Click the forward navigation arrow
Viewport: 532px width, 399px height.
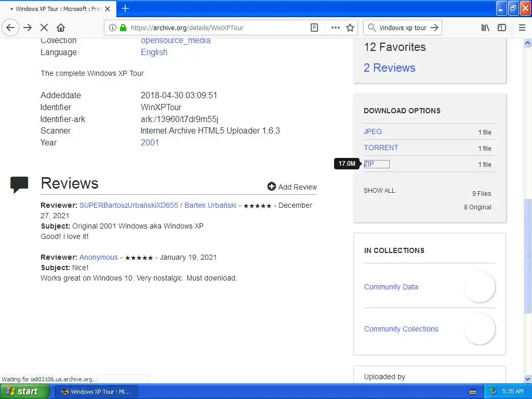click(x=28, y=28)
